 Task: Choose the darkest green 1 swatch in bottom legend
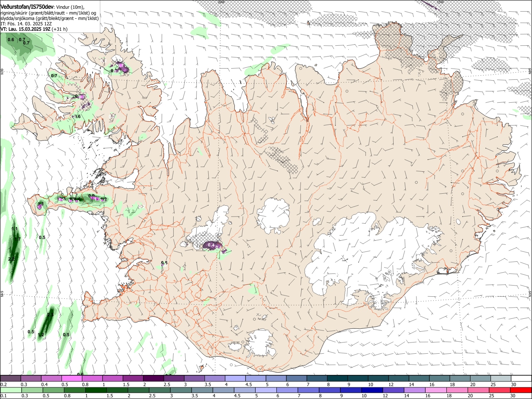pos(96,390)
